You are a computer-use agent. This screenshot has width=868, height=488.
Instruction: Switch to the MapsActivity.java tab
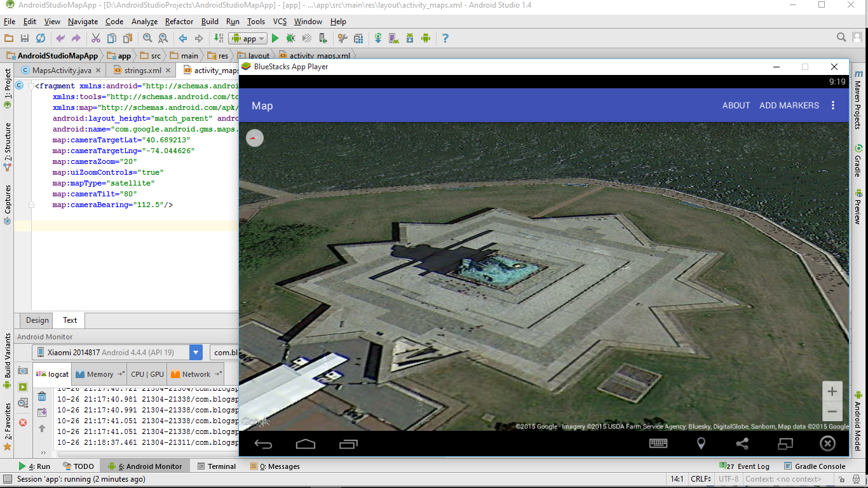point(61,71)
